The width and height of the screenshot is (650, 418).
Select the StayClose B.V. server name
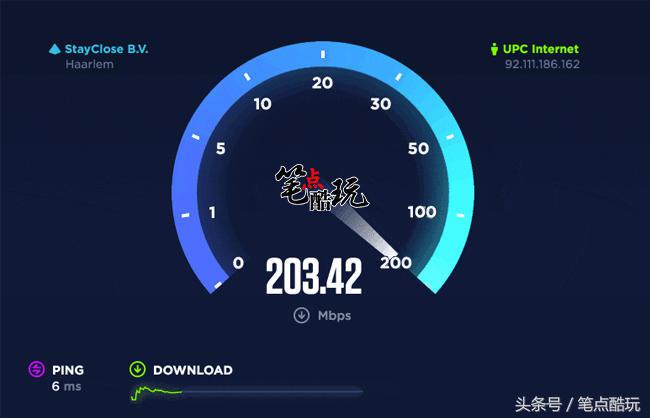[107, 49]
